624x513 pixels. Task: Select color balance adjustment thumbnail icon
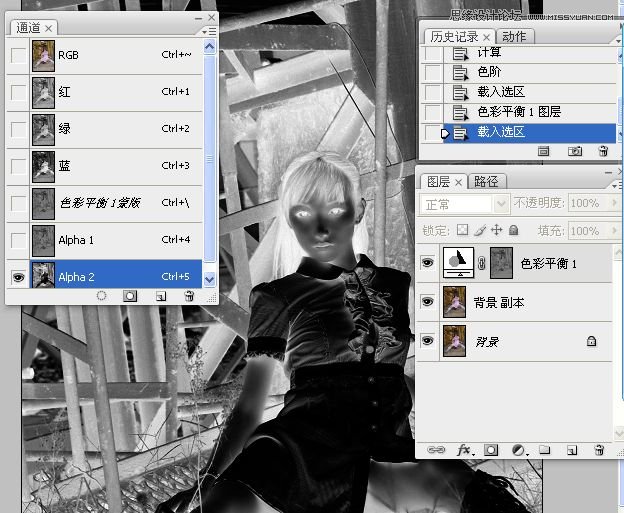(458, 263)
